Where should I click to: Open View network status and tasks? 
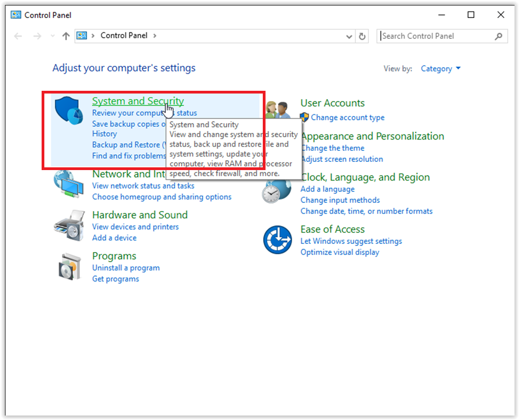143,185
